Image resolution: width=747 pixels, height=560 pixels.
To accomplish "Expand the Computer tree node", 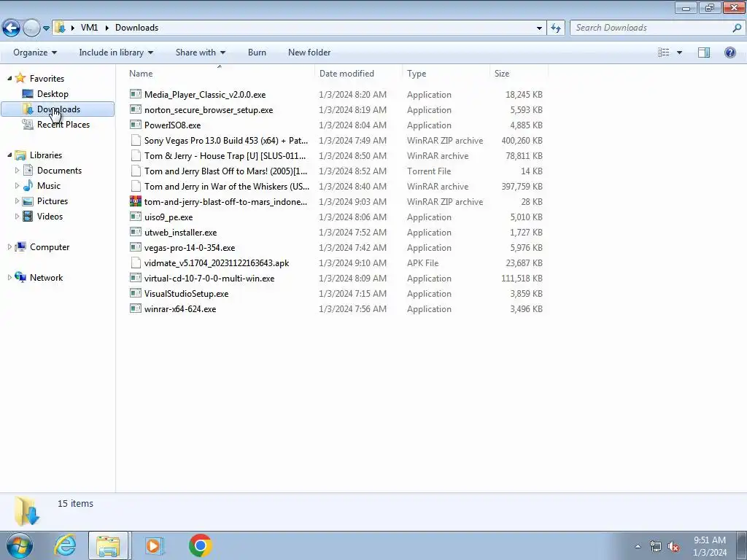I will pyautogui.click(x=9, y=247).
